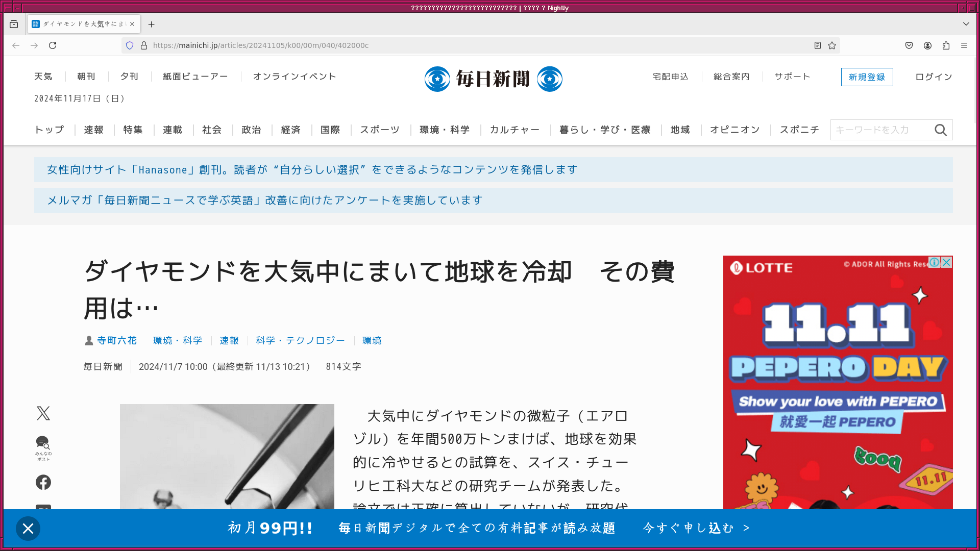Dismiss the blue subscription banner

click(28, 529)
